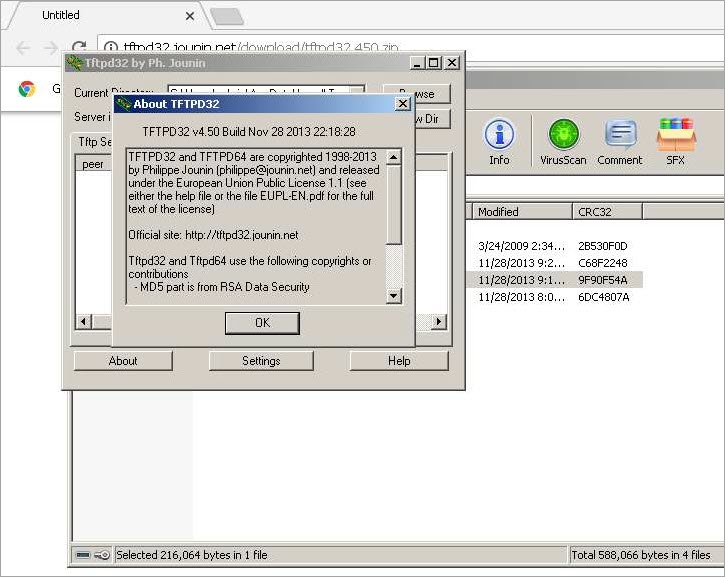The image size is (725, 577).
Task: Click the Tftpd32 title bar app icon
Action: [x=74, y=62]
